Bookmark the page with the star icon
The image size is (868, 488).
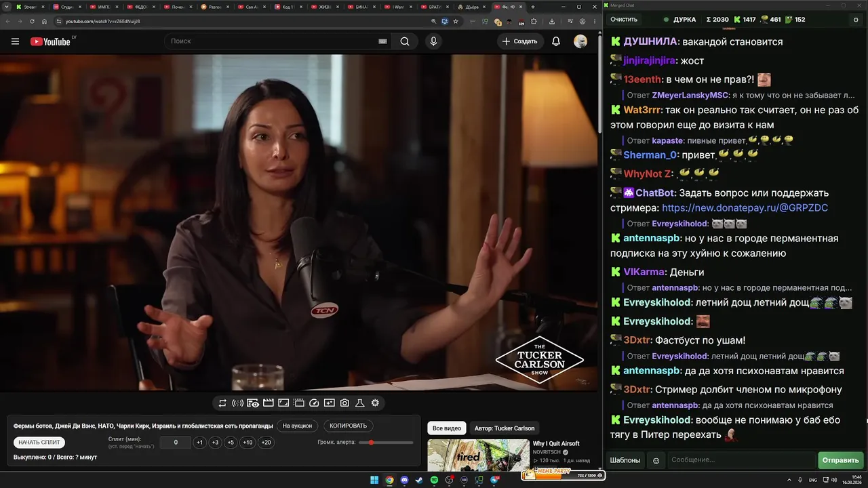(x=456, y=21)
